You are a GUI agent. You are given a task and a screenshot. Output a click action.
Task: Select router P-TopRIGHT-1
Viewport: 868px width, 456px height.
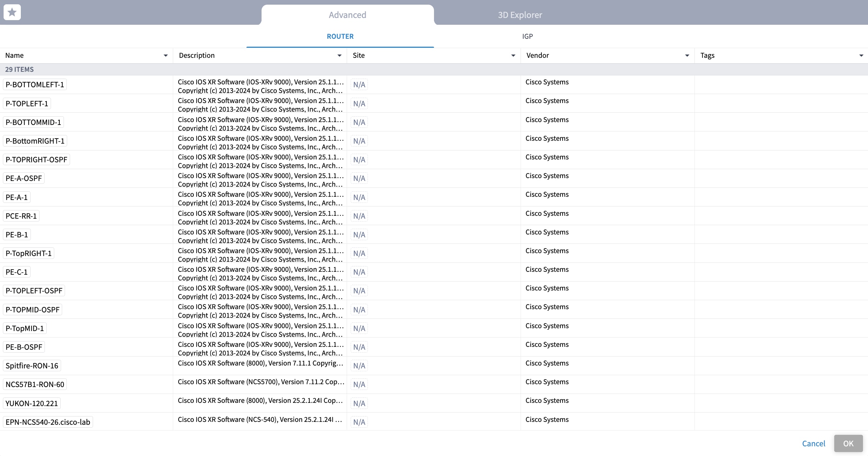tap(29, 253)
